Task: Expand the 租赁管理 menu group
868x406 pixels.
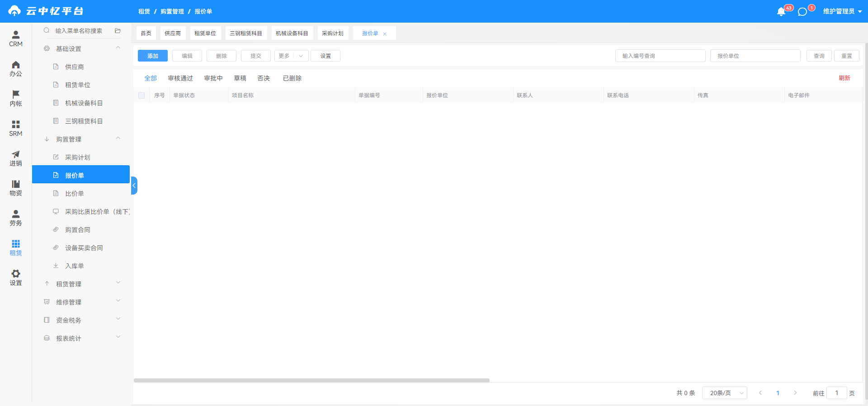Action: coord(81,284)
